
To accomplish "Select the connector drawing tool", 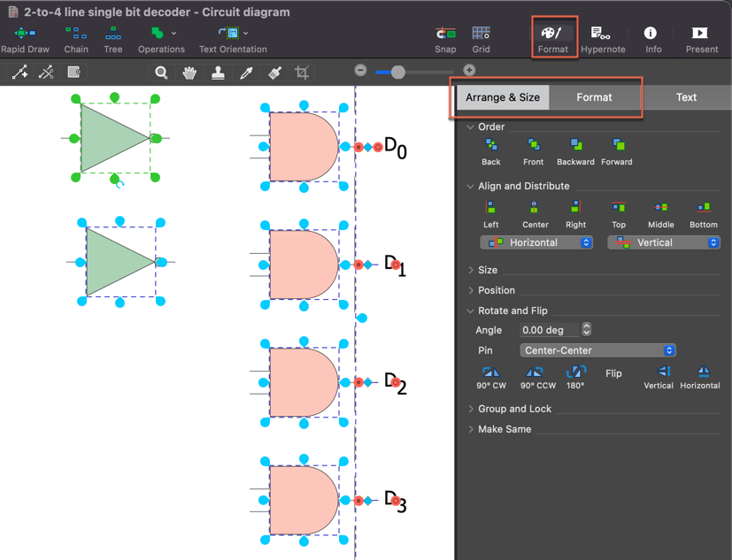I will [19, 73].
